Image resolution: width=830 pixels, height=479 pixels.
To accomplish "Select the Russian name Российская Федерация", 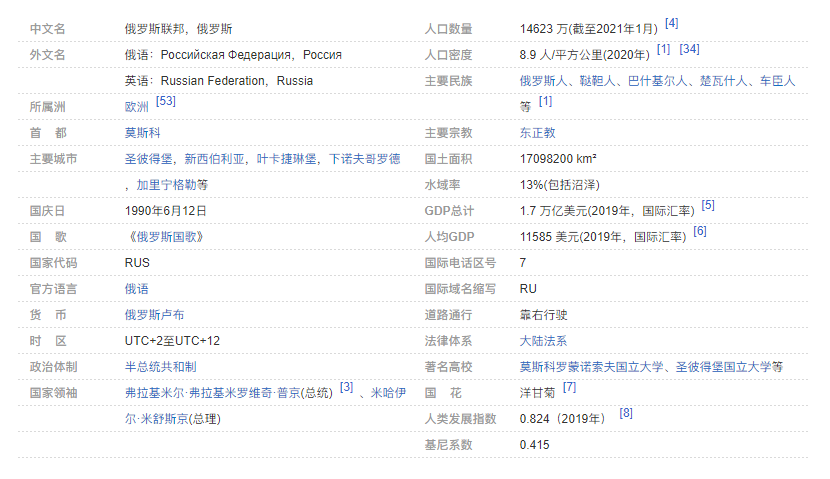I will 226,55.
